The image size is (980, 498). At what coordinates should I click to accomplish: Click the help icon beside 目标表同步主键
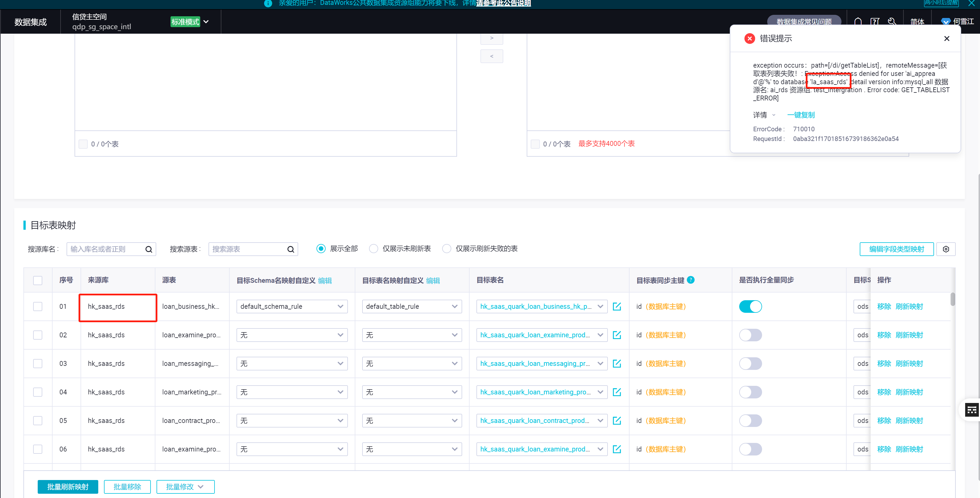[691, 280]
